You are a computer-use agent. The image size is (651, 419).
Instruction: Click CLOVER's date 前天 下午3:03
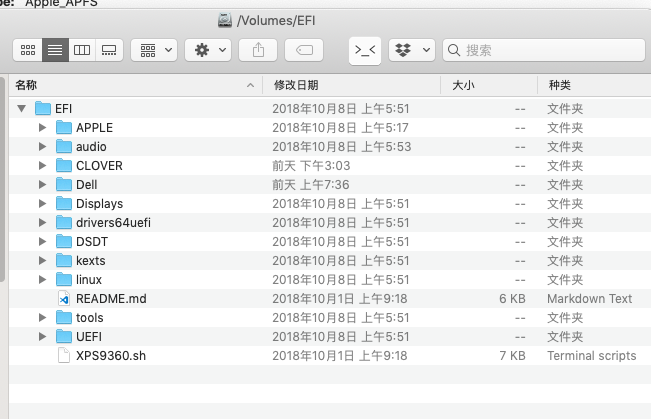point(311,166)
